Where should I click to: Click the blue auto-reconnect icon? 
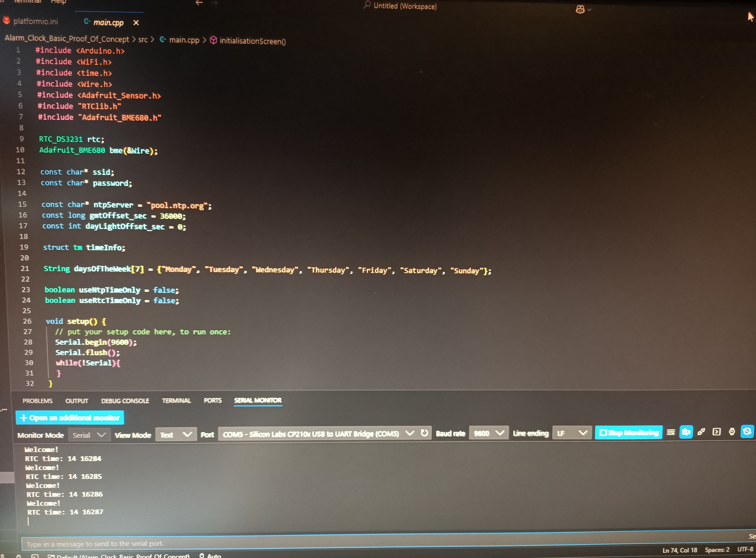coord(747,432)
